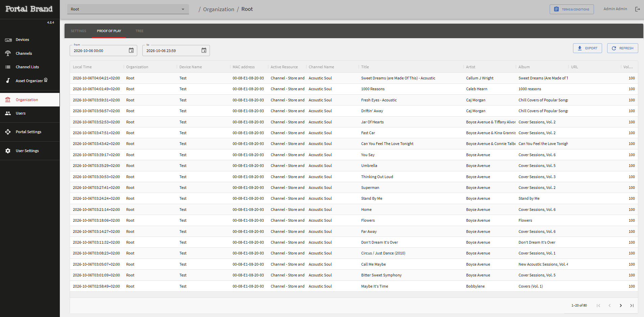Viewport: 644px width, 317px height.
Task: Open Terms & Conditions
Action: point(572,9)
